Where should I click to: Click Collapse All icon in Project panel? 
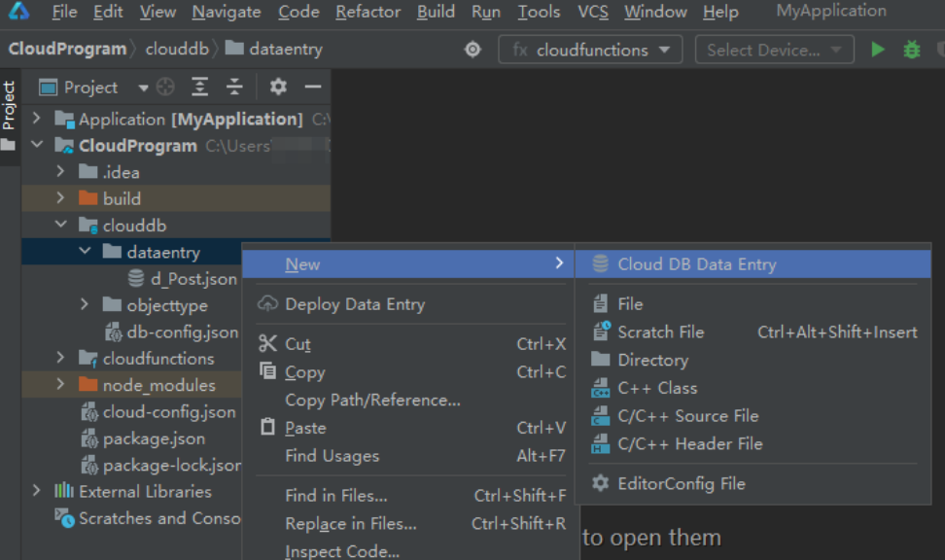[x=234, y=87]
